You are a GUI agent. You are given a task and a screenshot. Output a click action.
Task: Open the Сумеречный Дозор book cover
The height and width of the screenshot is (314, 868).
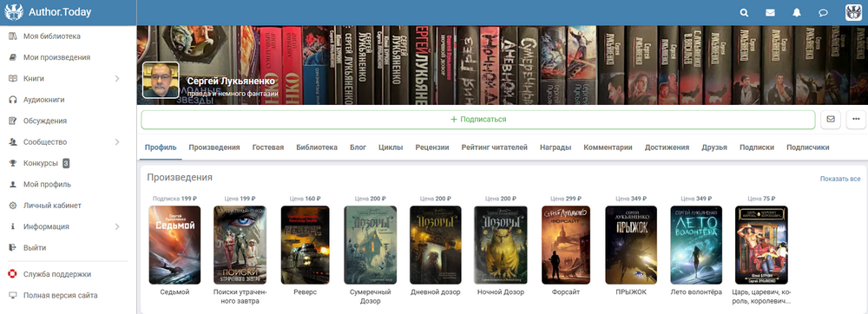point(371,245)
